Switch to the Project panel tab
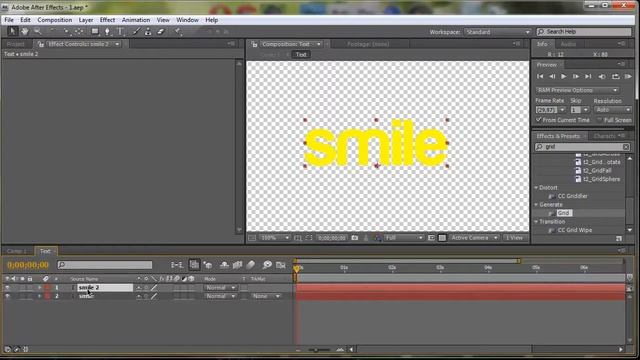Screen dimensions: 640x360 (x=16, y=44)
